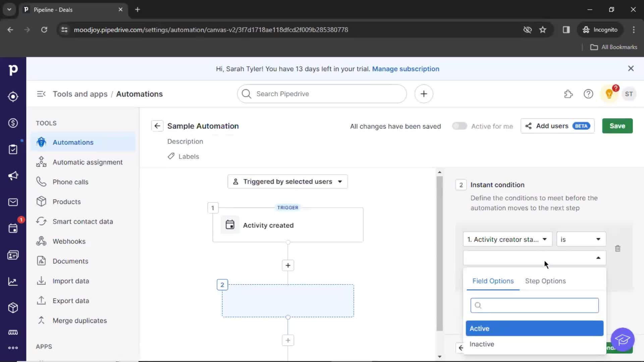This screenshot has height=362, width=644.
Task: Switch to the Field Options tab
Action: tap(493, 281)
